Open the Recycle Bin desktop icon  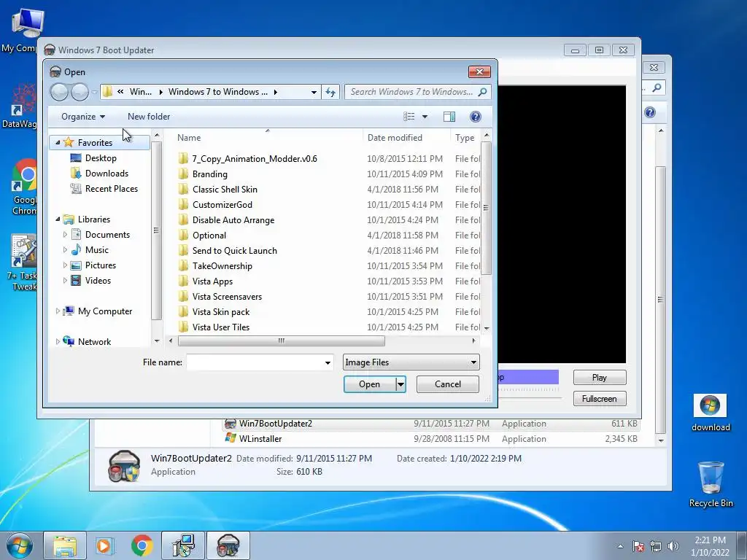click(711, 484)
